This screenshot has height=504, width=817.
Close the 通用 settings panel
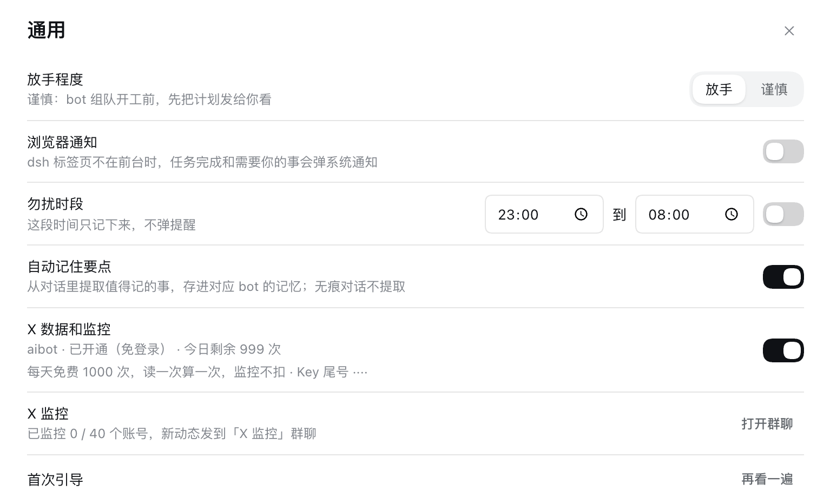(x=789, y=31)
